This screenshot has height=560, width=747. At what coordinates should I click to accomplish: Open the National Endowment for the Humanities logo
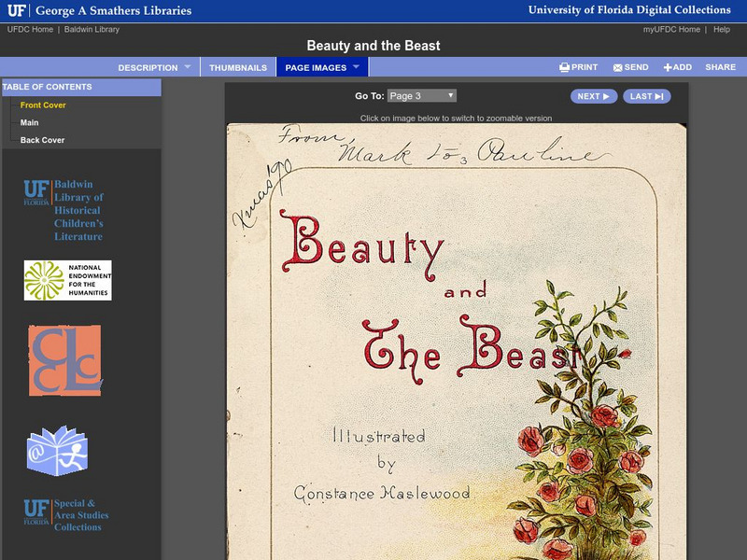coord(67,280)
